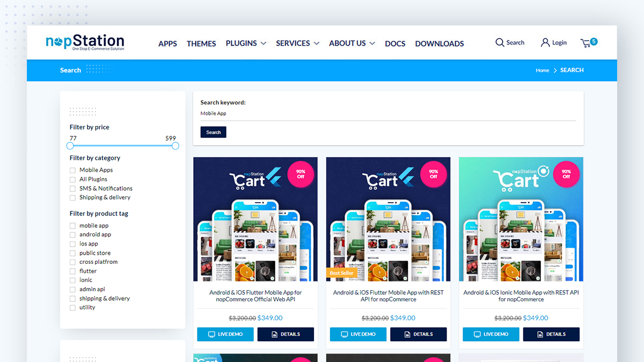Click the maximum price slider handle
This screenshot has width=644, height=362.
click(x=175, y=146)
